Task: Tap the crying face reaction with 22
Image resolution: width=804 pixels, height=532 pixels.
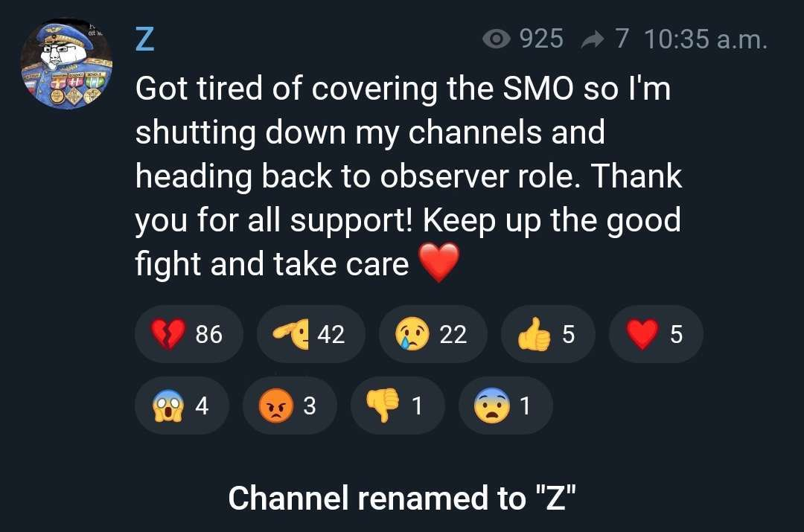Action: pyautogui.click(x=433, y=334)
